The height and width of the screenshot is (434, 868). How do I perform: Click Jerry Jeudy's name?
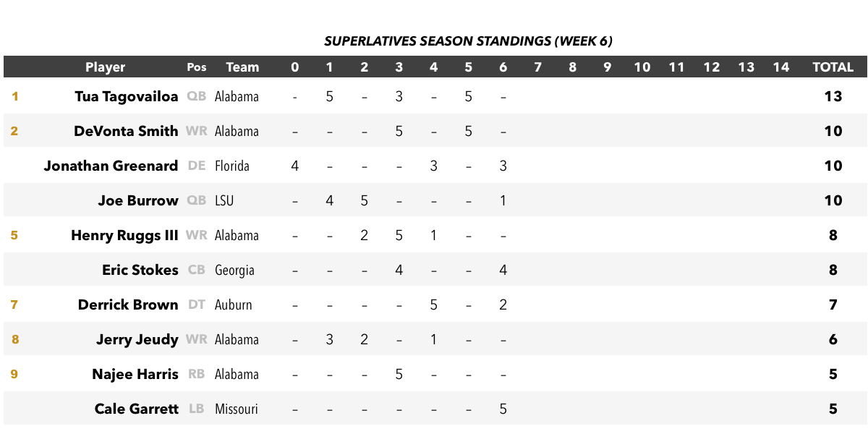[137, 339]
